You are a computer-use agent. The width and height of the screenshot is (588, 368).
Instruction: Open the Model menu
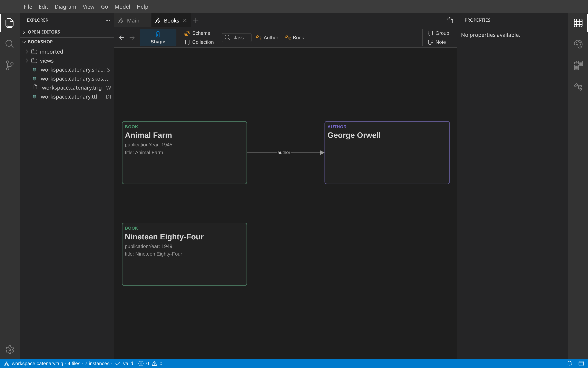122,7
